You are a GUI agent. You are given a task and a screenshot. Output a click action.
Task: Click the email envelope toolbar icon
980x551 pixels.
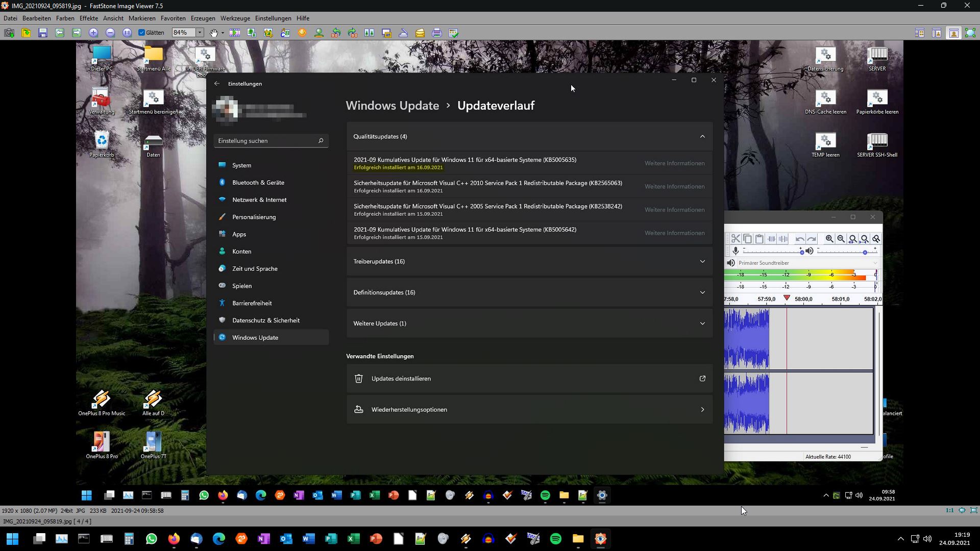click(x=420, y=33)
